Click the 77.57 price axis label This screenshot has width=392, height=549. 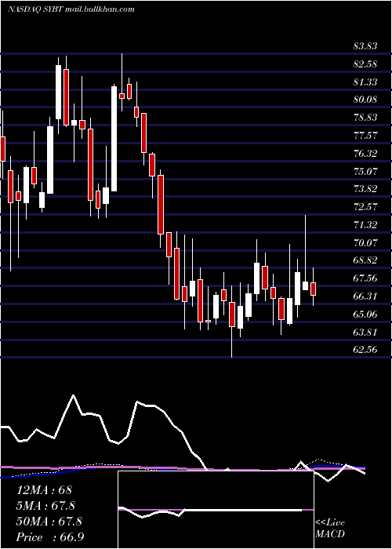click(x=365, y=135)
